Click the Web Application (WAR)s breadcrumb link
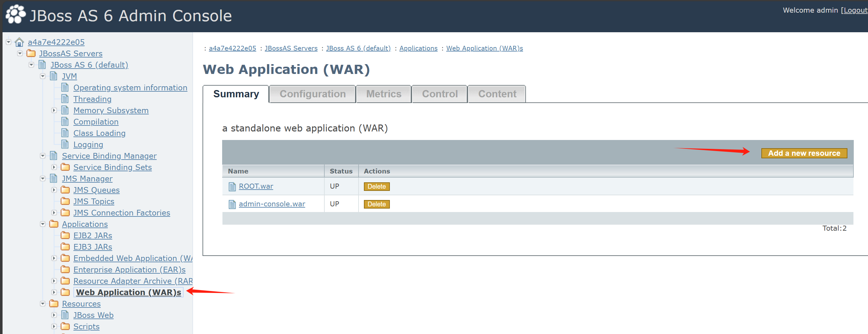The image size is (868, 334). pos(484,48)
